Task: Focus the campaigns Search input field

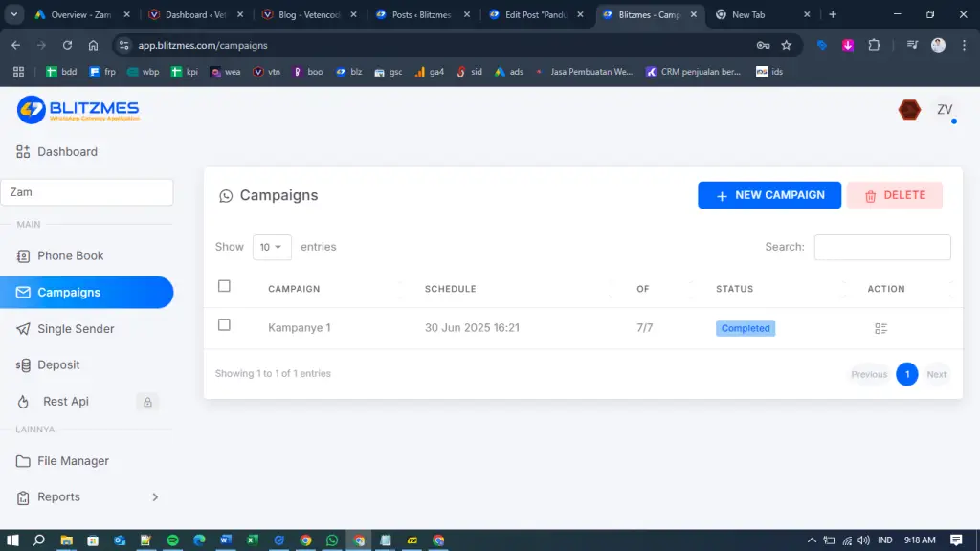Action: pos(881,247)
